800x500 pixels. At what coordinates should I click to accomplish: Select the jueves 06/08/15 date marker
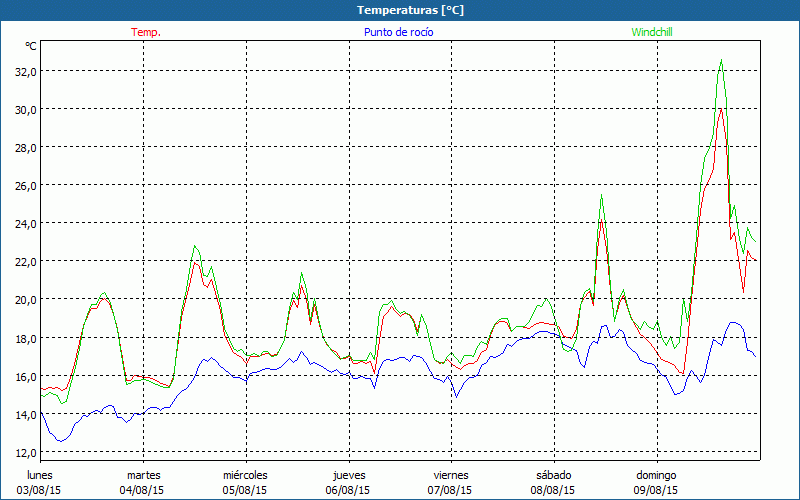pos(348,482)
